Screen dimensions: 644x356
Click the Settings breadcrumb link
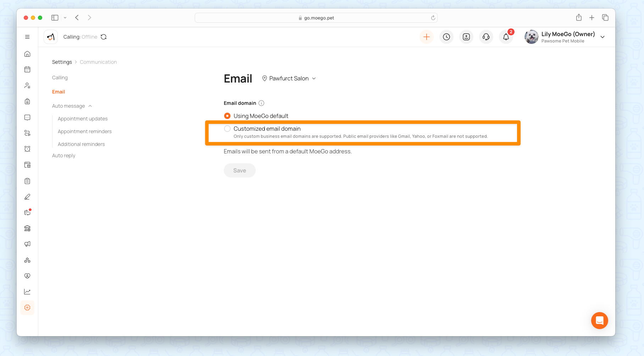(x=62, y=62)
